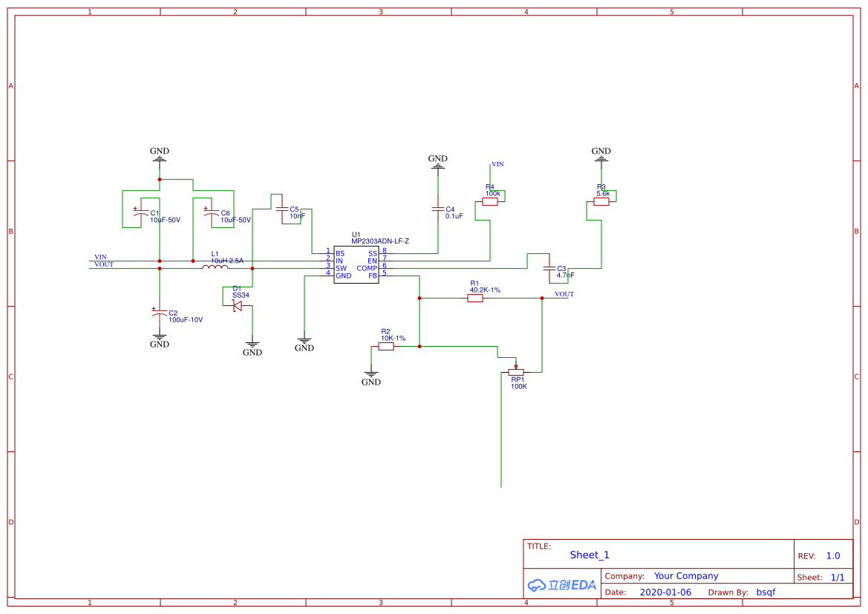Viewport: 868px width, 614px height.
Task: Click the junction dot at FB and R1
Action: (x=420, y=298)
